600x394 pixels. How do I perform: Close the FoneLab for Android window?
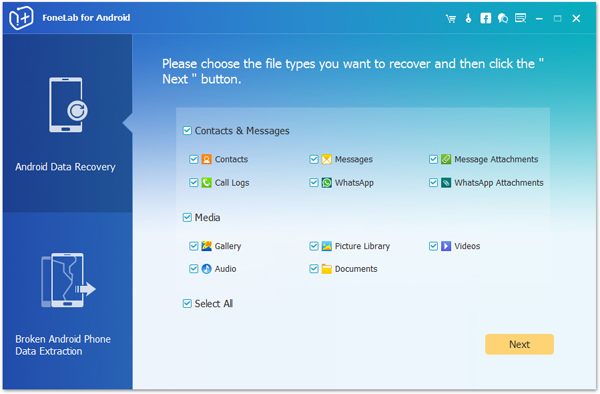point(576,18)
